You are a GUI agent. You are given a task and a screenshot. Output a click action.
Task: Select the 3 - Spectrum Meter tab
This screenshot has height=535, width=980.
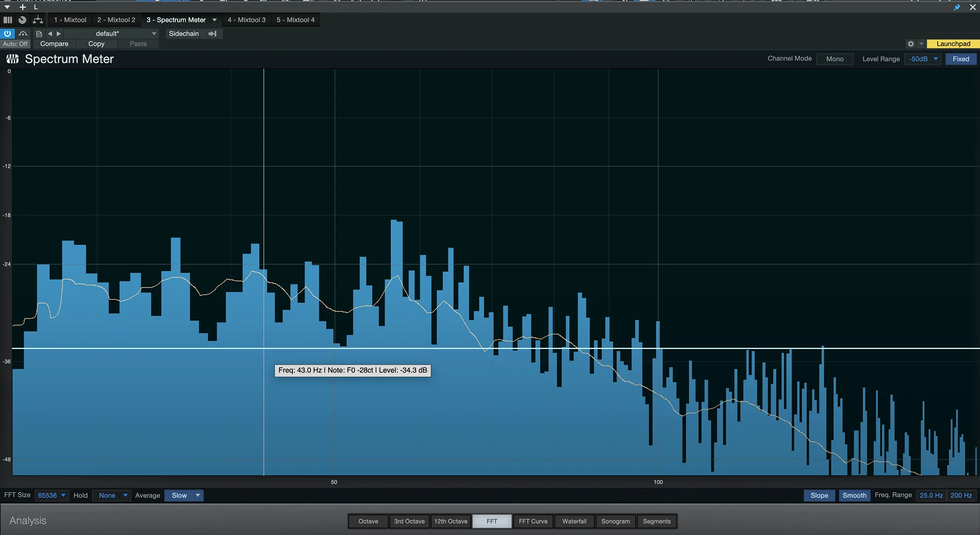[176, 20]
